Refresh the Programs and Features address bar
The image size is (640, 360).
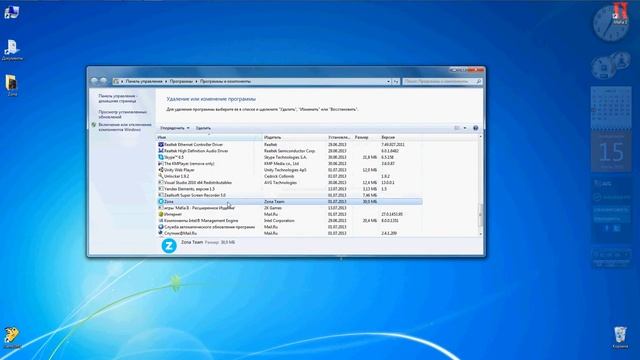coord(396,82)
